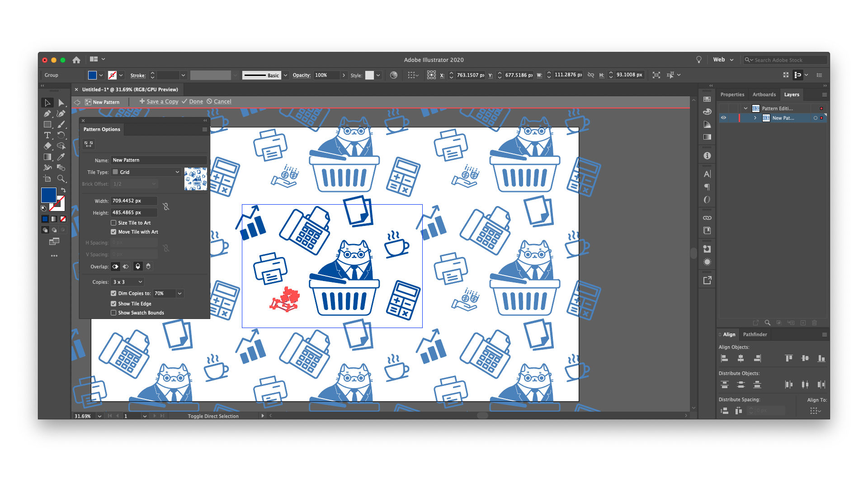Open the Opacity value arrow

[x=344, y=75]
